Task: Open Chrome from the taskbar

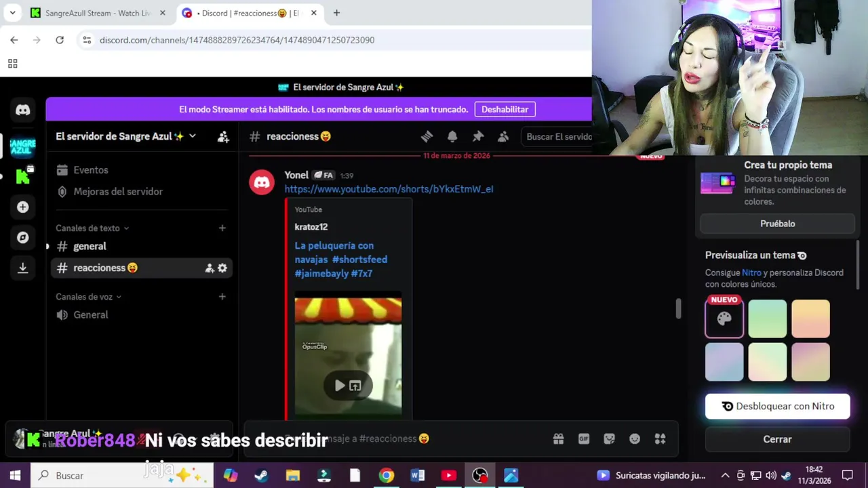Action: tap(386, 475)
